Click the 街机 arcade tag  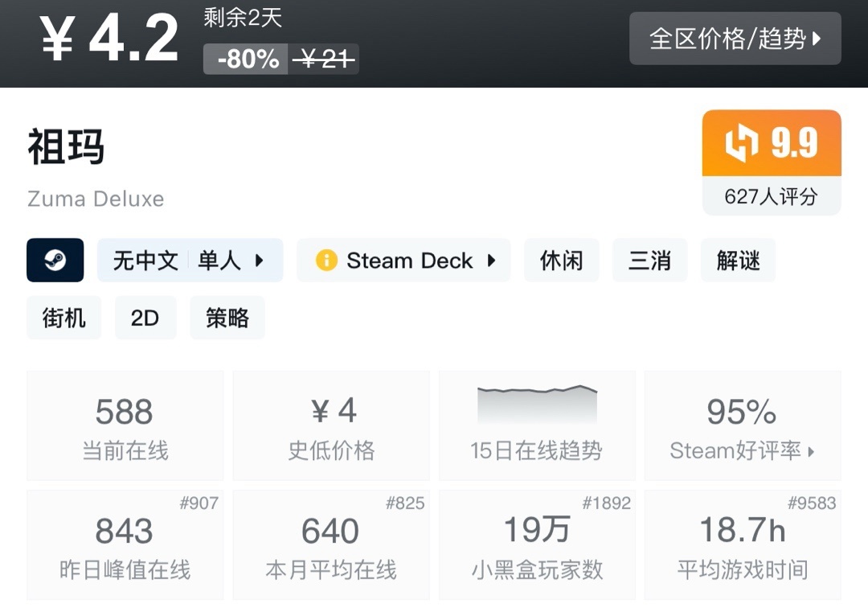[63, 318]
